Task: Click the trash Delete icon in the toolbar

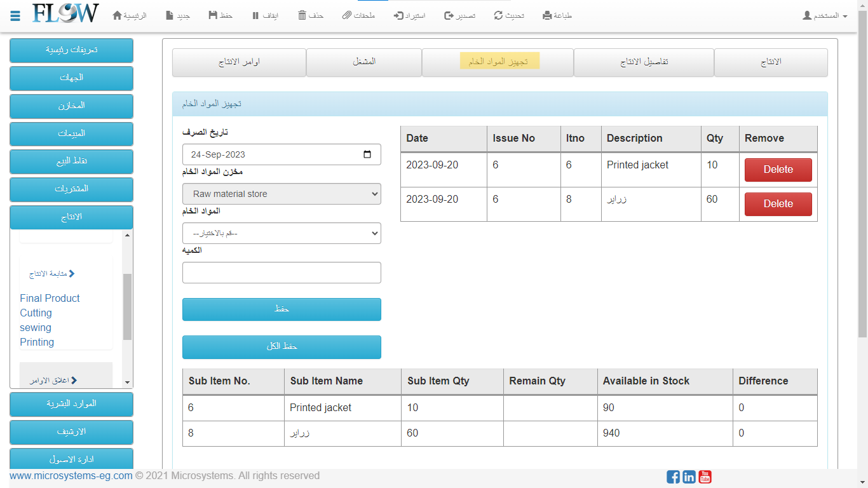Action: [302, 15]
